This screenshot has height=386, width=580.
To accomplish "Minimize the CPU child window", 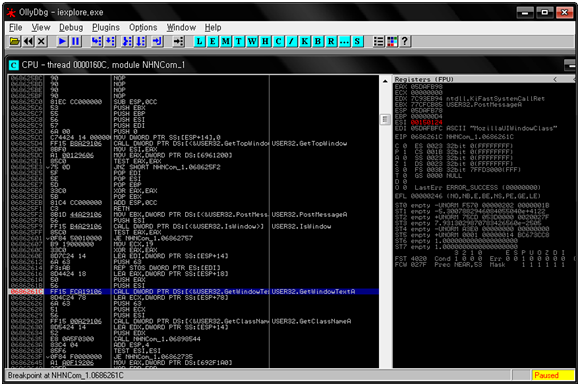I will coord(570,65).
